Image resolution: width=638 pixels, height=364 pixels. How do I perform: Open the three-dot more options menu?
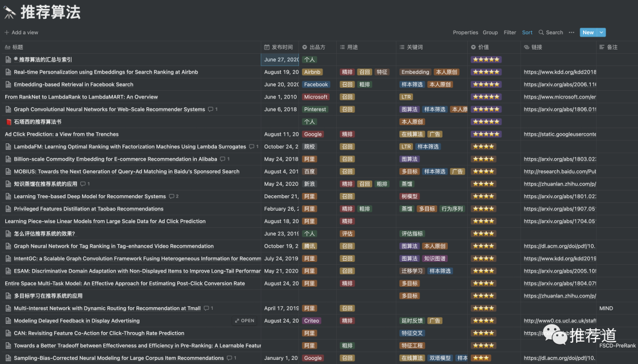tap(571, 32)
